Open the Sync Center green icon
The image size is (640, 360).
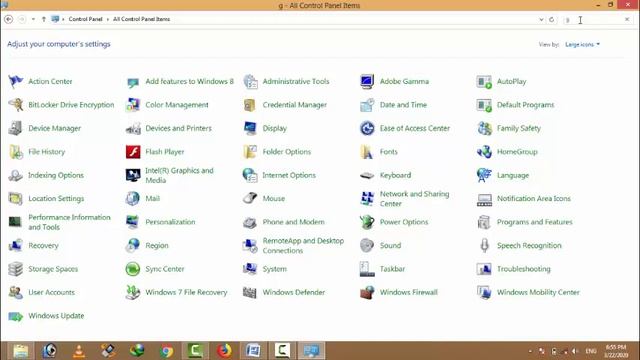pyautogui.click(x=133, y=269)
